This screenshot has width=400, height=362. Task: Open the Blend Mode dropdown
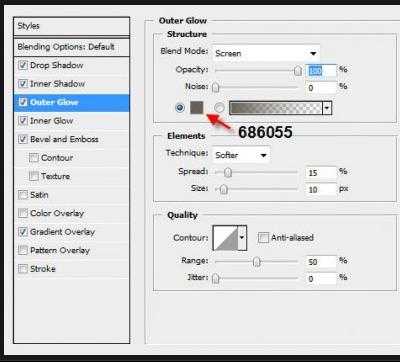pyautogui.click(x=266, y=53)
